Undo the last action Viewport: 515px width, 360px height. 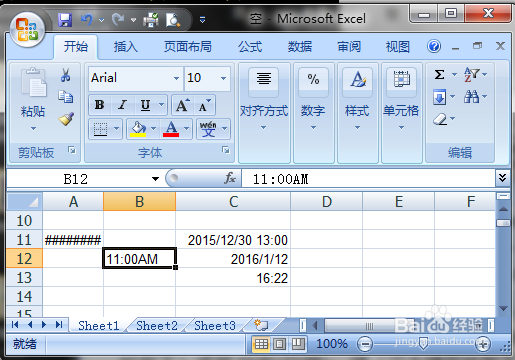click(87, 20)
